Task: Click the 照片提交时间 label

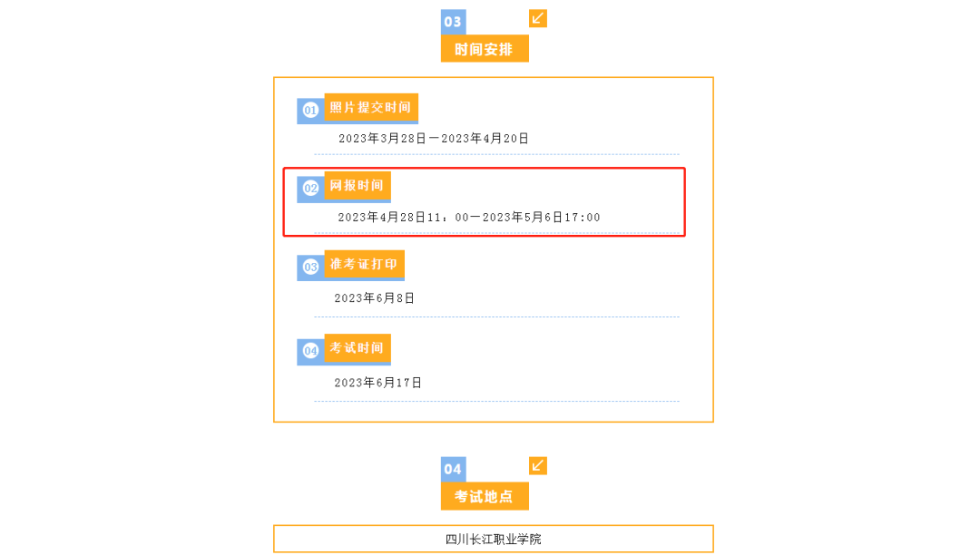Action: click(x=370, y=107)
